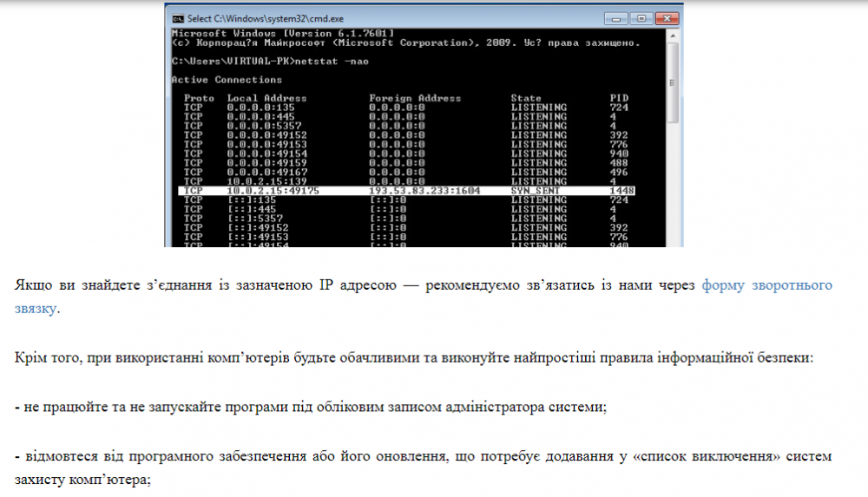Screen dimensions: 868x497
Task: Click PID value '496'
Action: click(619, 172)
